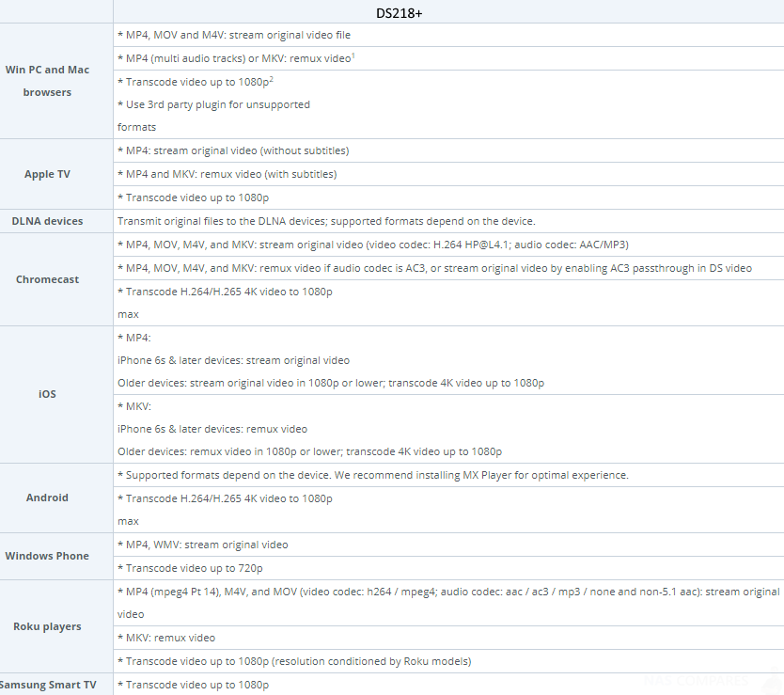Click the 'Apple TV' row label

(x=48, y=174)
